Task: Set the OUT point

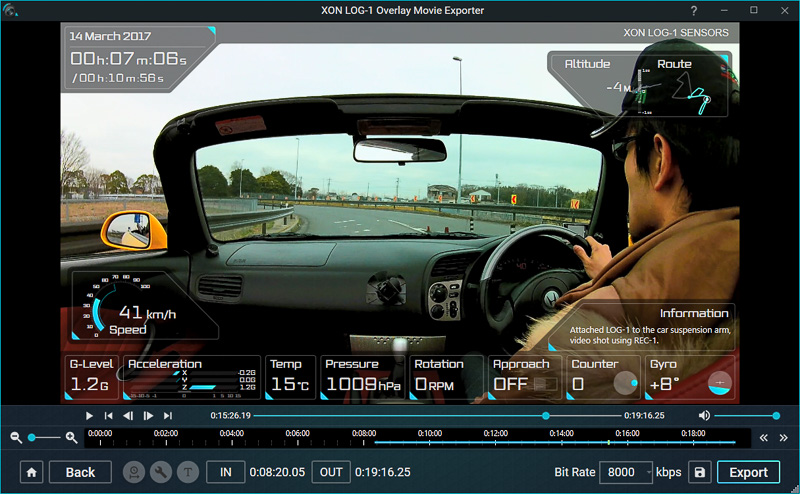Action: (x=331, y=472)
